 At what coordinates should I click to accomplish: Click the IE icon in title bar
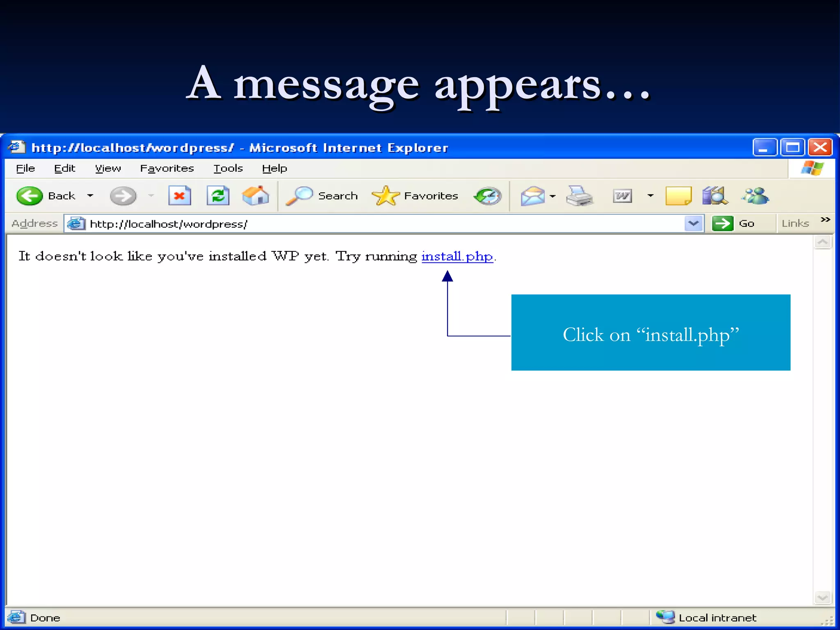tap(16, 147)
